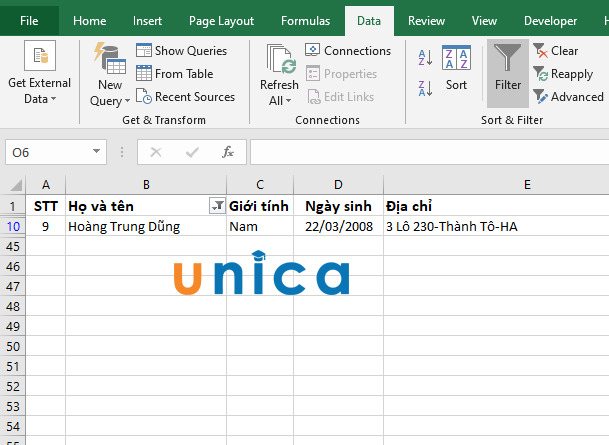This screenshot has width=609, height=445.
Task: Select the date cell 22/03/2008
Action: [x=338, y=226]
